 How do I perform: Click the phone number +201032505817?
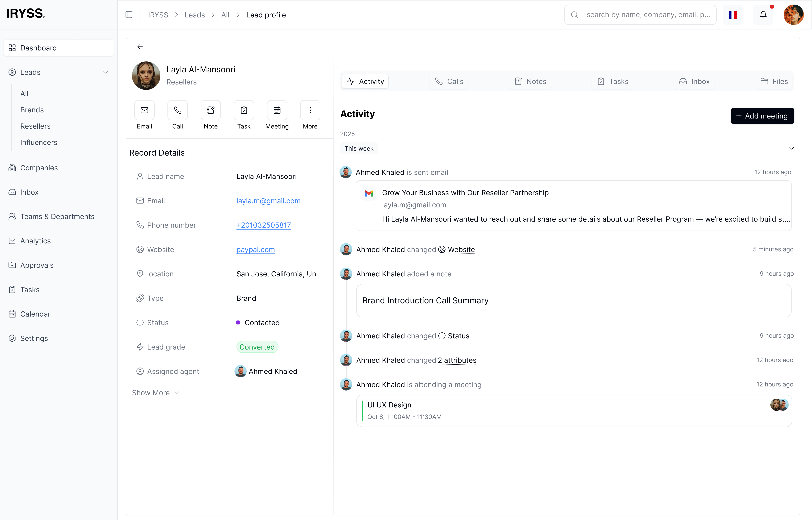coord(264,225)
